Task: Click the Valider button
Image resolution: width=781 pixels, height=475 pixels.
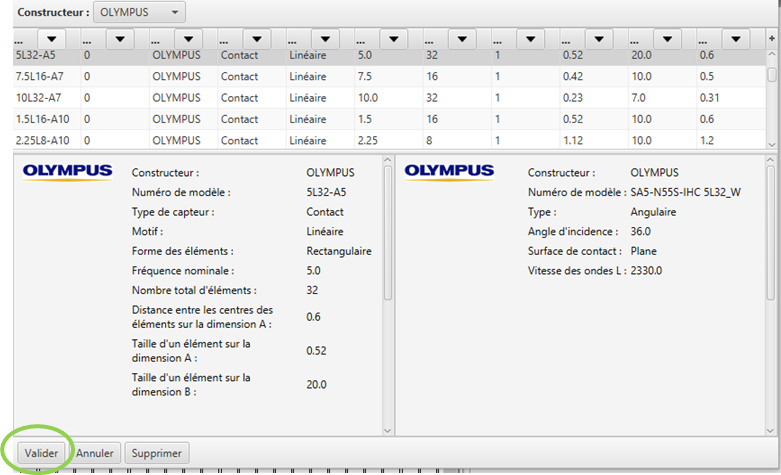Action: [x=41, y=453]
